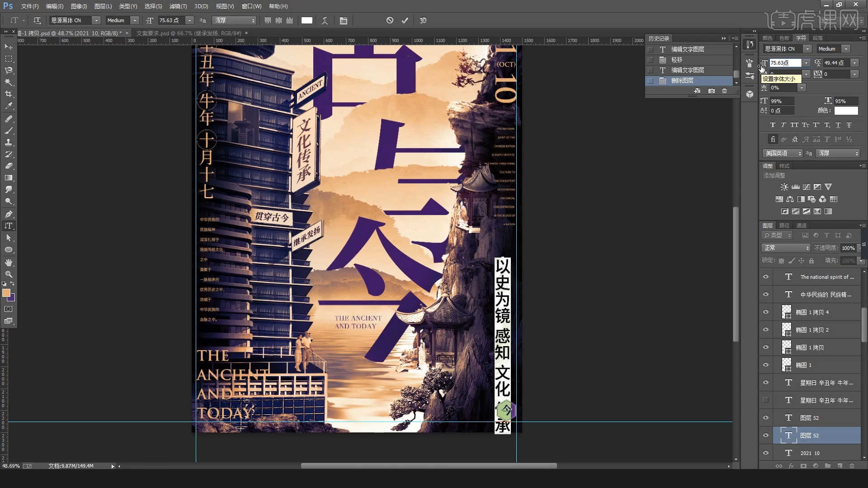This screenshot has width=868, height=488.
Task: Apply faux bold in the Character panel
Action: coord(773,125)
